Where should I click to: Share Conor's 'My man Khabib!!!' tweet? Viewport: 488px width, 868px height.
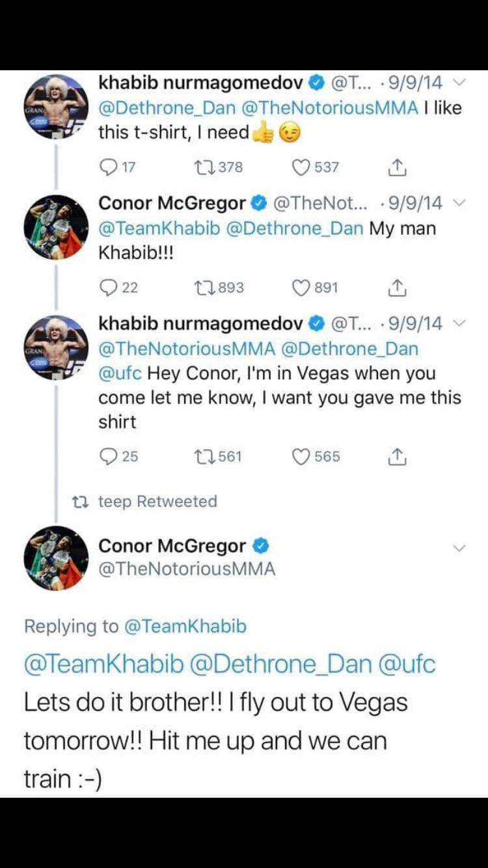click(396, 287)
